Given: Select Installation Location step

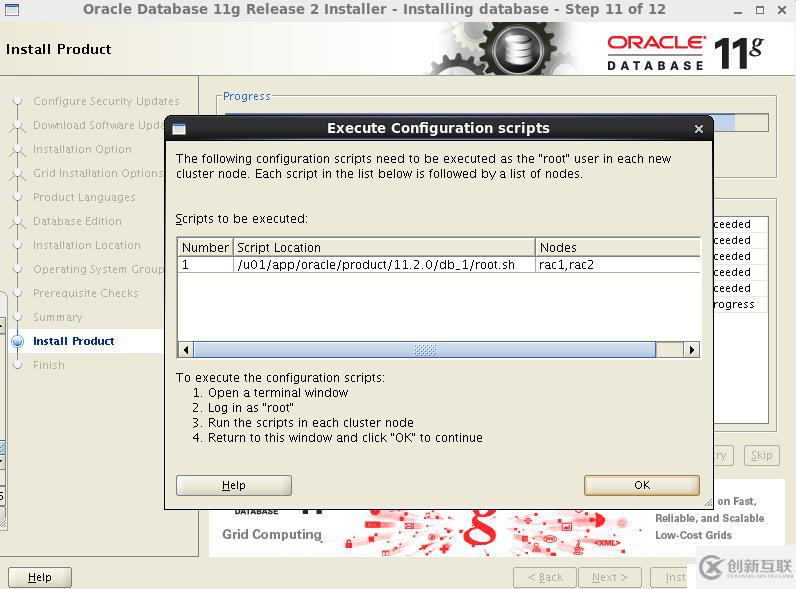Looking at the screenshot, I should [87, 245].
